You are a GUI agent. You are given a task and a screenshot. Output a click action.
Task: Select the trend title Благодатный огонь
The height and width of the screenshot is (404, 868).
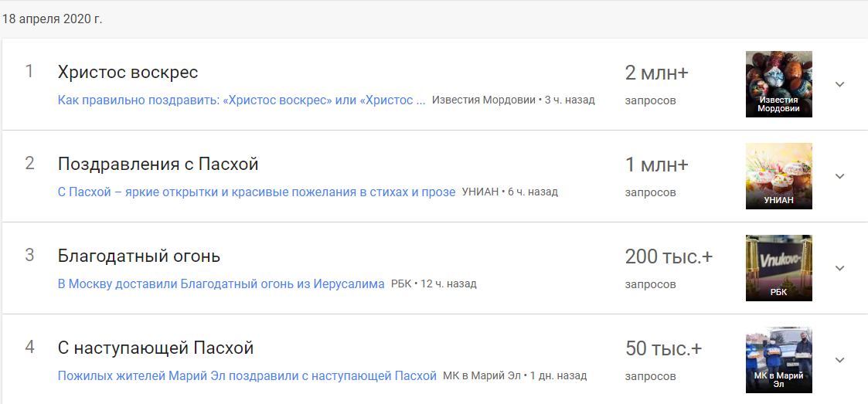[x=139, y=256]
